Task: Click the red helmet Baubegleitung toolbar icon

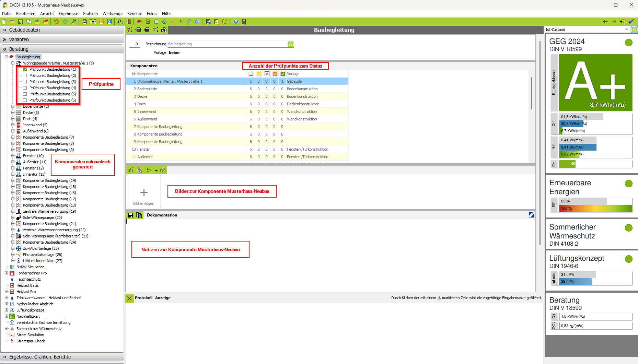Action: coord(139,22)
